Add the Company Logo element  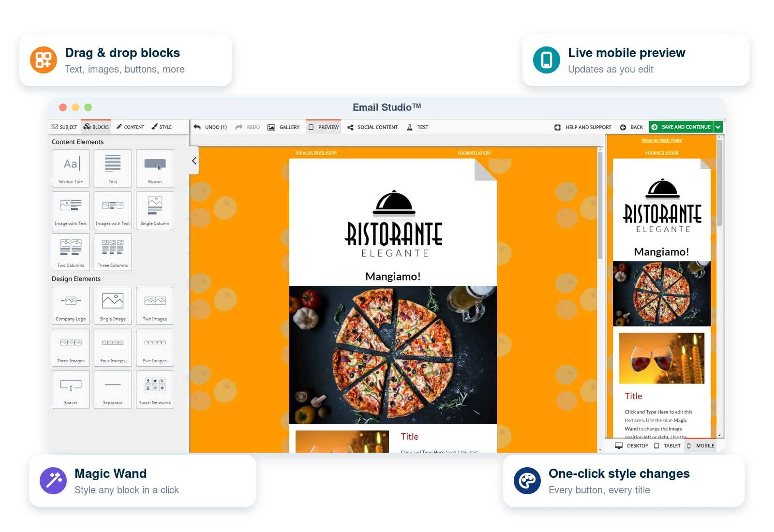tap(71, 306)
